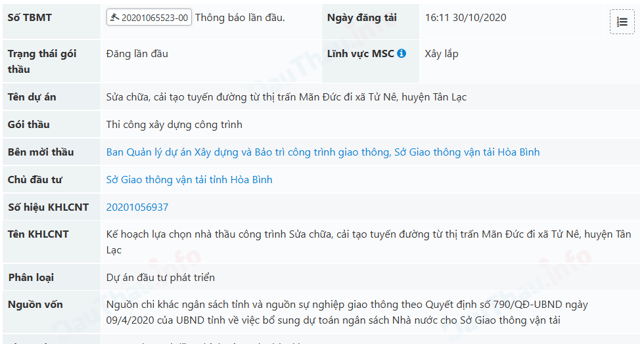The image size is (644, 344).
Task: Click 'Dự án đầu tư phát triển' classification value
Action: pyautogui.click(x=160, y=278)
